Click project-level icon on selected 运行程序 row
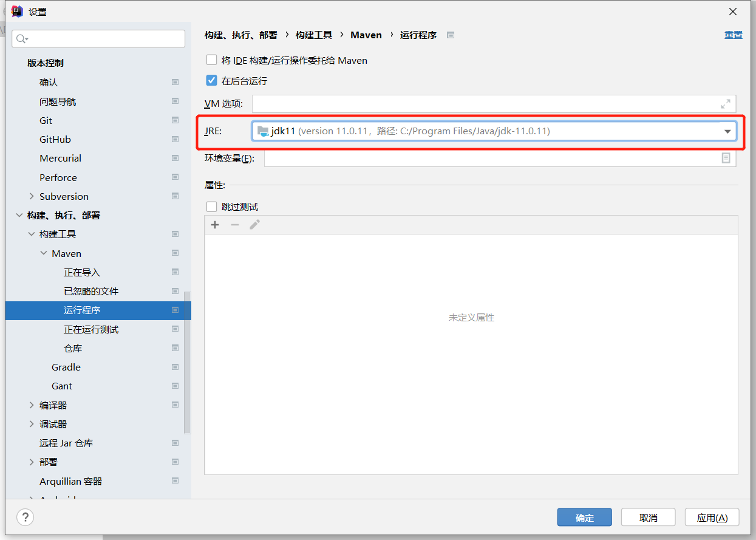The width and height of the screenshot is (756, 540). pos(175,310)
